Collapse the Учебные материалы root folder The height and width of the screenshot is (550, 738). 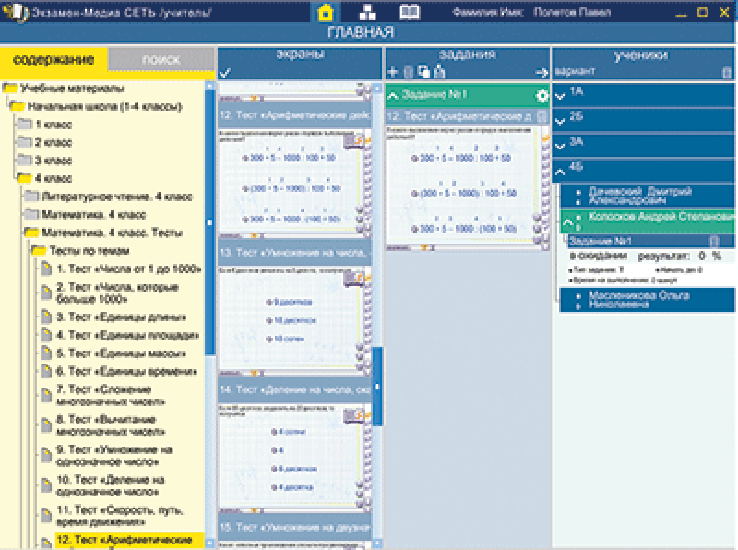10,88
